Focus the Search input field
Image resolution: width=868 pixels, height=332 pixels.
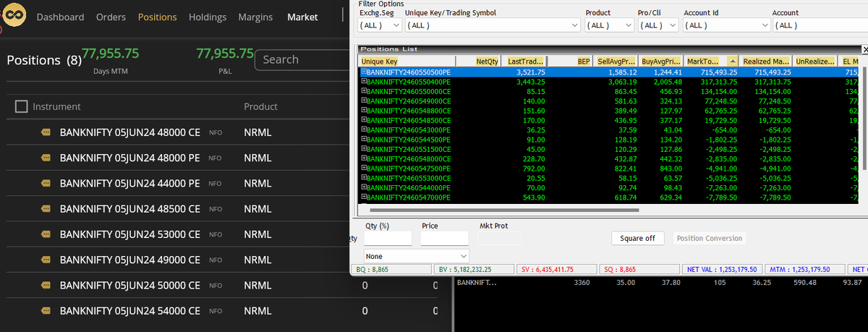pos(304,59)
